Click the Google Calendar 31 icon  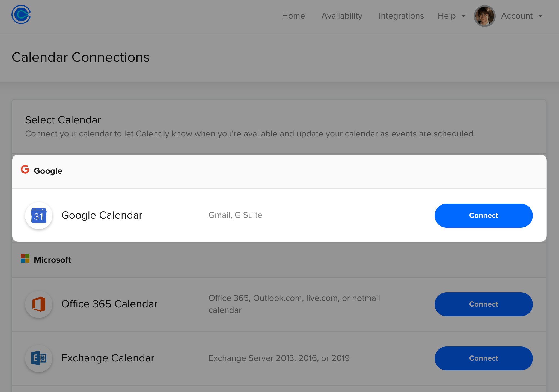pyautogui.click(x=39, y=216)
